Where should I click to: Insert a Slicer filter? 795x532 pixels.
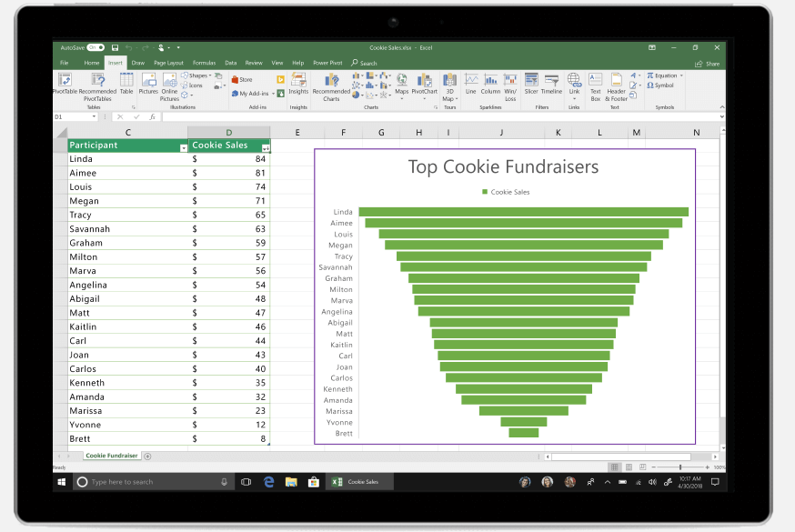point(531,84)
